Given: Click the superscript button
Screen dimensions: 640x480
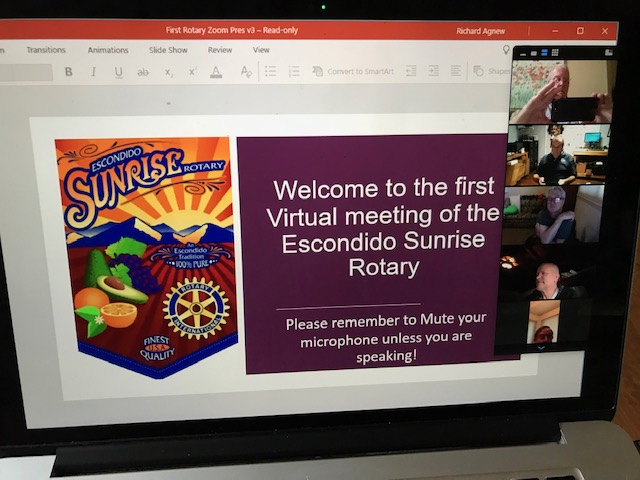Looking at the screenshot, I should tap(192, 72).
